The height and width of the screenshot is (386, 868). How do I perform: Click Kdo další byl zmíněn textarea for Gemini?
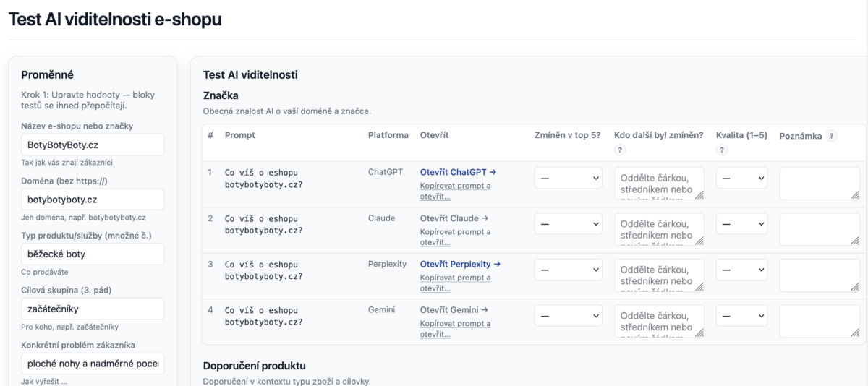(x=659, y=321)
